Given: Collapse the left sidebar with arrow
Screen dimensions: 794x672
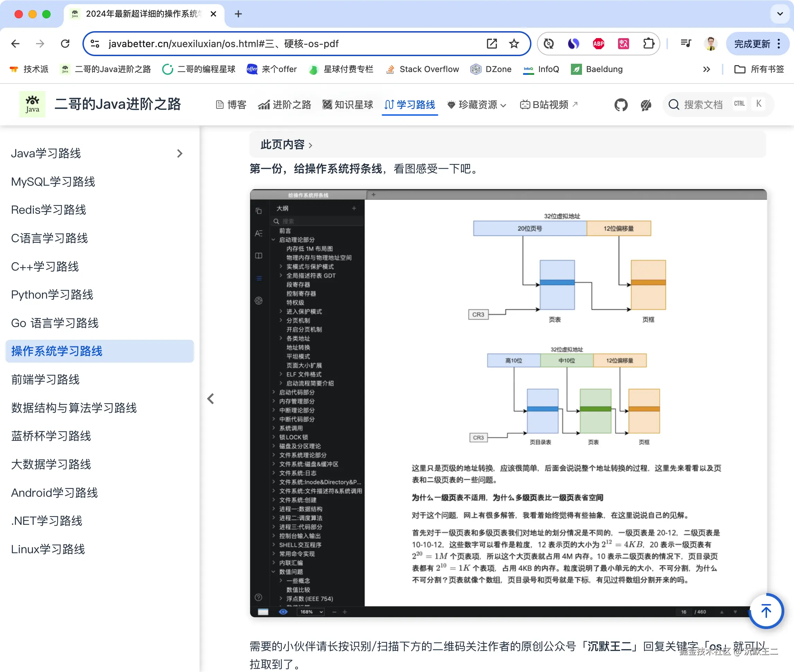Looking at the screenshot, I should click(x=211, y=399).
